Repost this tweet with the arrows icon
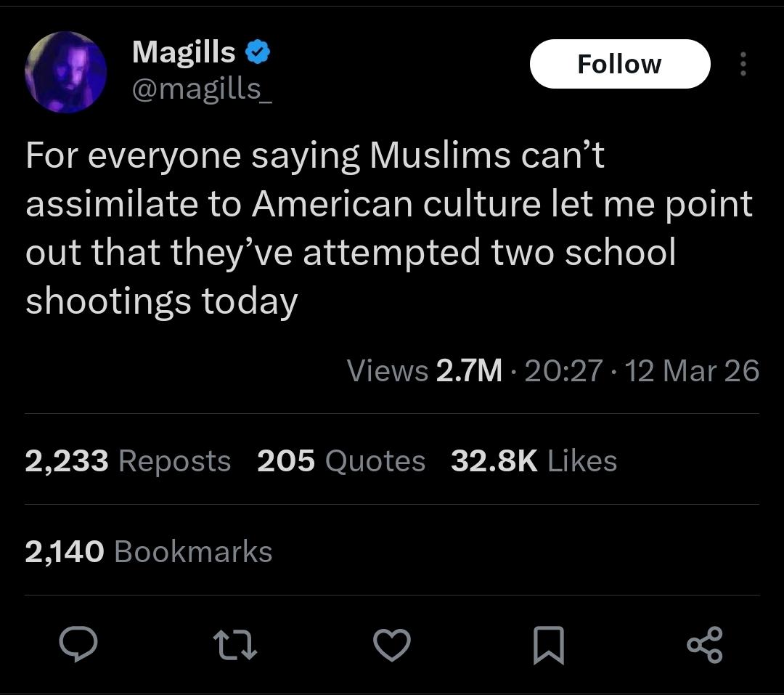Viewport: 784px width, 695px height. (235, 644)
